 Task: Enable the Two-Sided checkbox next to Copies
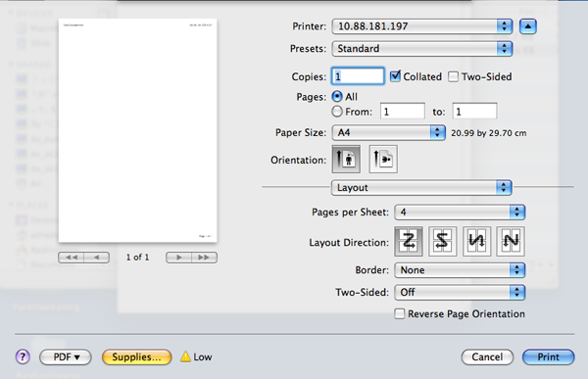coord(453,76)
